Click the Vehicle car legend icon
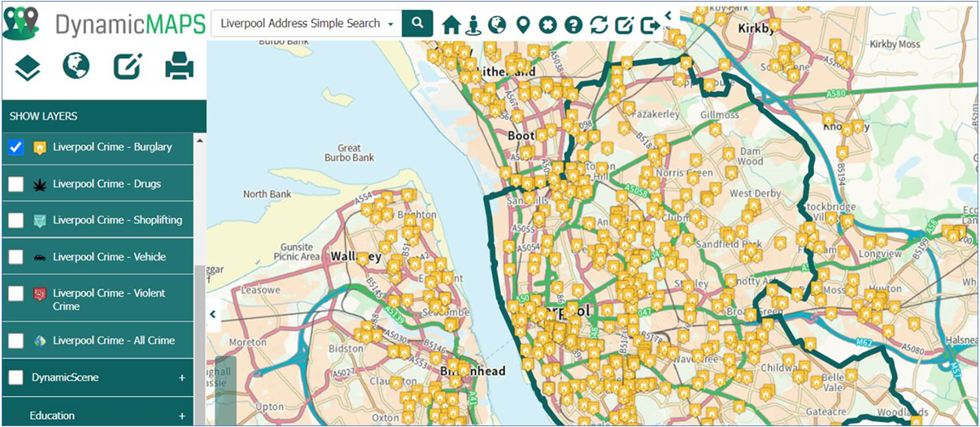Image resolution: width=980 pixels, height=427 pixels. 40,257
